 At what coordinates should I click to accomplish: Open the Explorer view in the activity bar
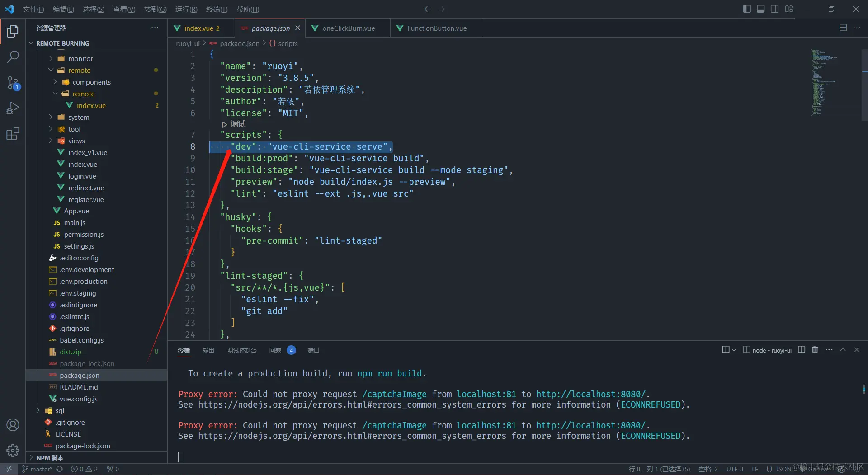pos(13,31)
